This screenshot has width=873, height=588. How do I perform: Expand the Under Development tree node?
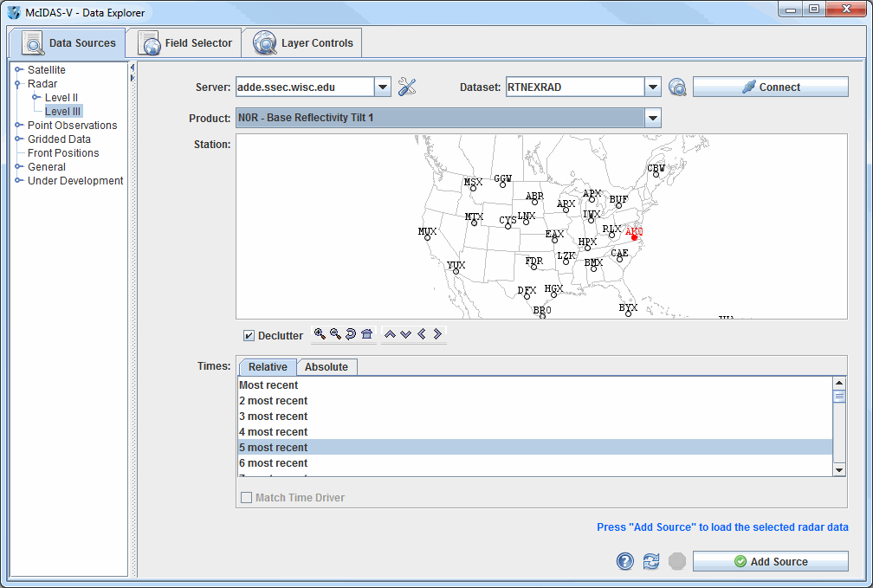[18, 180]
